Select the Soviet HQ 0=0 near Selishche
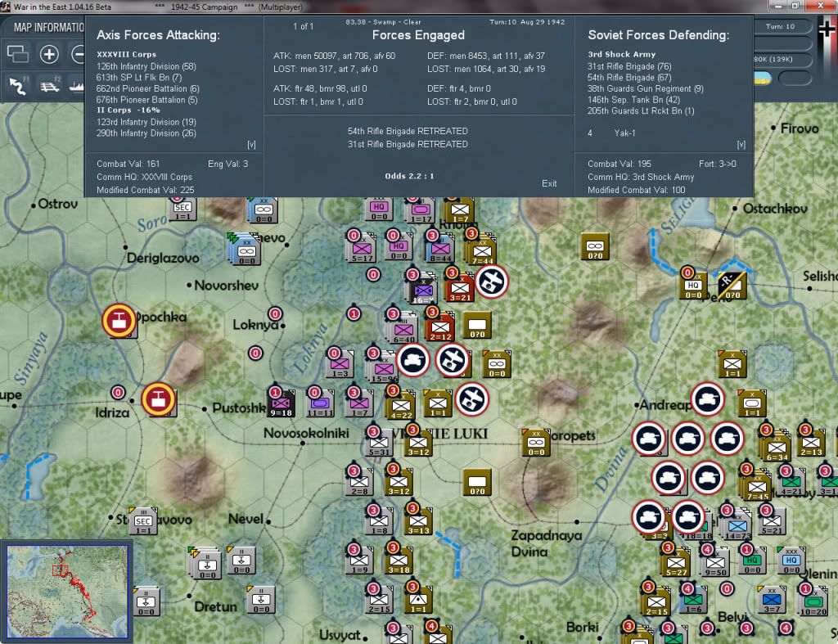The image size is (838, 644). [x=693, y=287]
